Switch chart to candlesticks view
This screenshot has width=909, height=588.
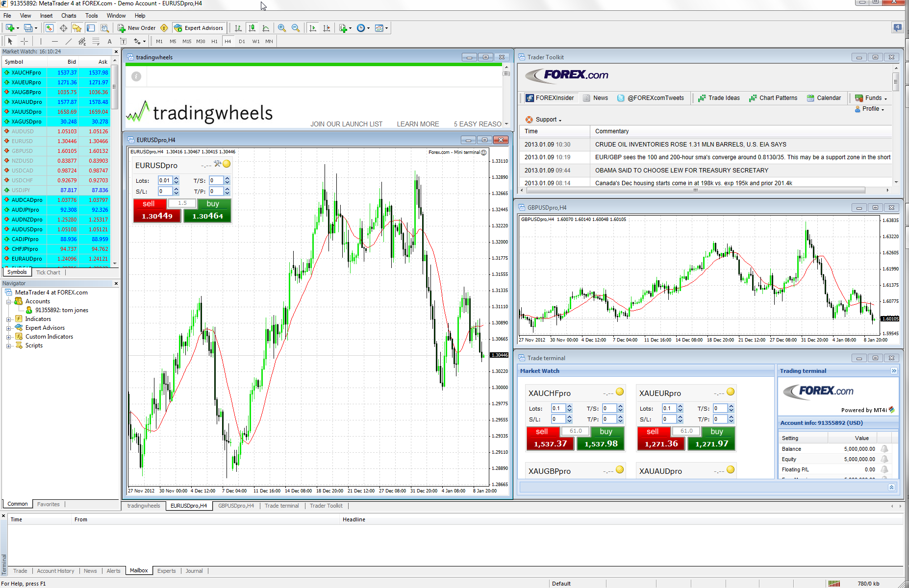coord(252,28)
